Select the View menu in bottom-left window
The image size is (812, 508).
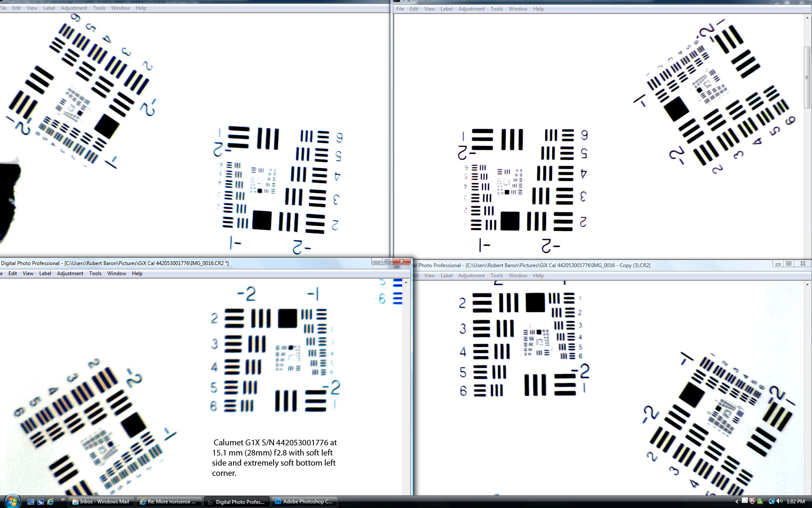click(x=27, y=273)
